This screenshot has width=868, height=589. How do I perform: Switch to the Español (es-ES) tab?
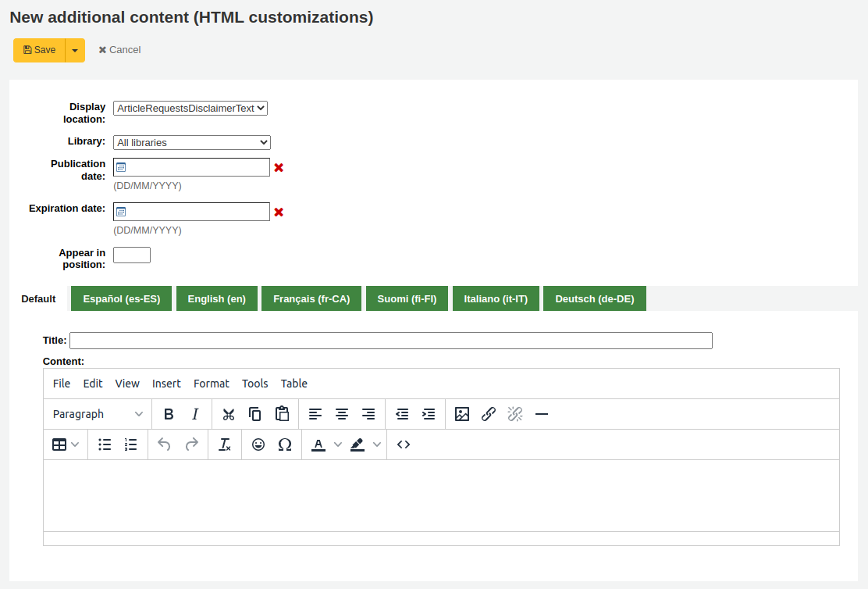pos(122,298)
